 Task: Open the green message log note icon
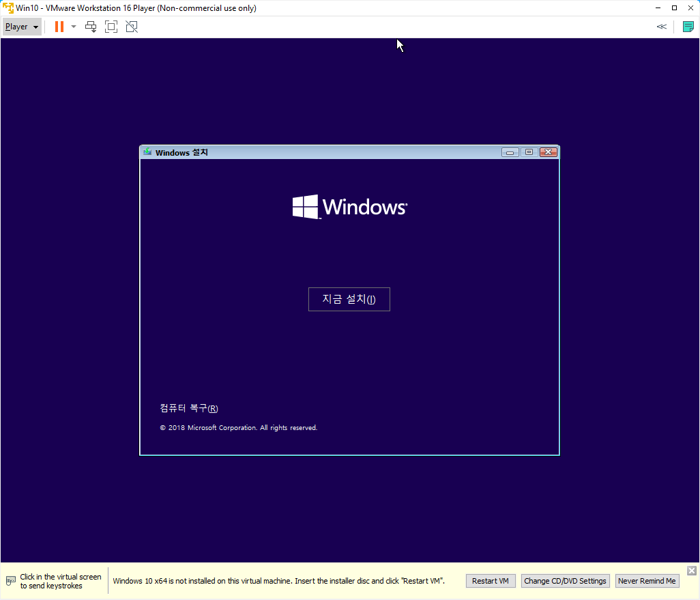(688, 27)
